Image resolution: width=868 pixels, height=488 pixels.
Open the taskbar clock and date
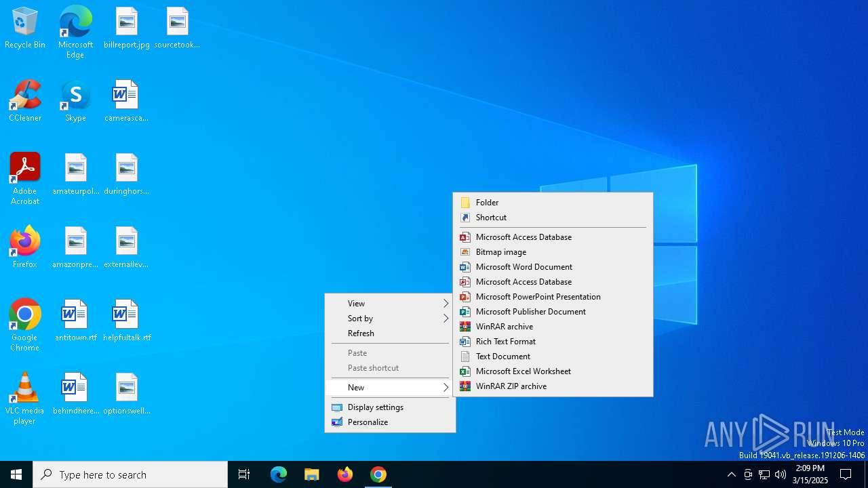pos(810,474)
